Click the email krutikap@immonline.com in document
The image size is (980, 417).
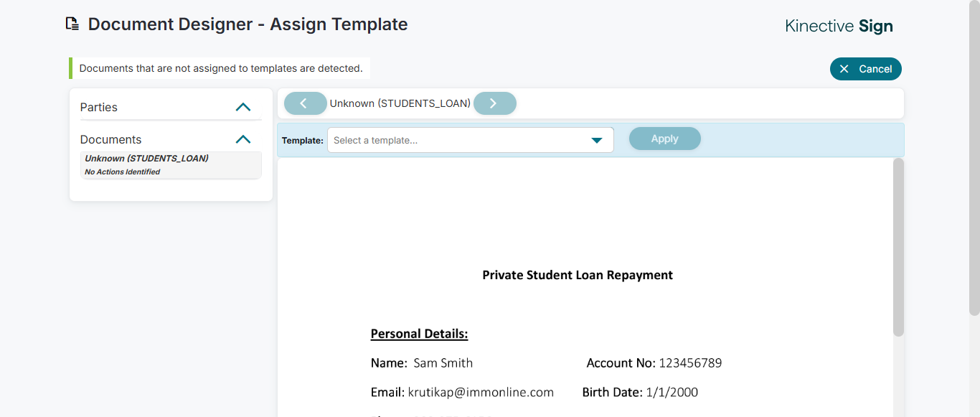tap(481, 392)
